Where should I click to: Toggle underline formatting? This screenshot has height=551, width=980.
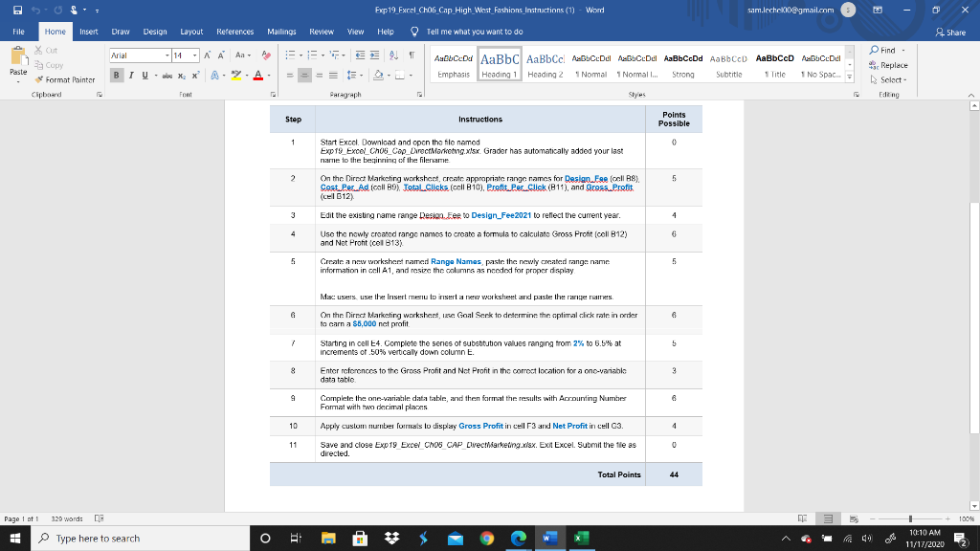pos(144,75)
